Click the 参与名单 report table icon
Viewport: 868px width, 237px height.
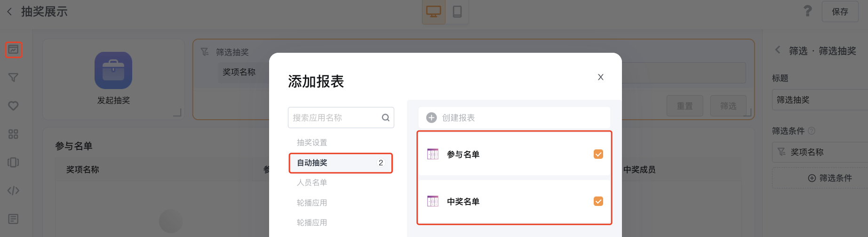pos(433,154)
